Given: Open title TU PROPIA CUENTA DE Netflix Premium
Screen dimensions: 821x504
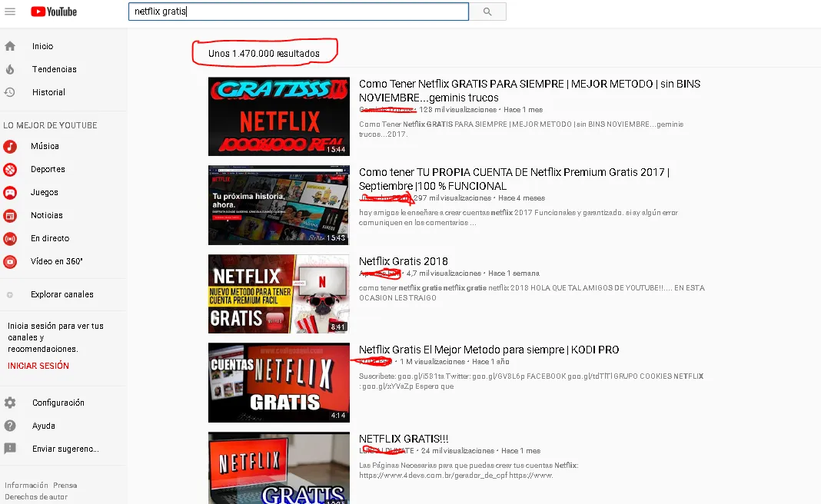Looking at the screenshot, I should point(514,179).
